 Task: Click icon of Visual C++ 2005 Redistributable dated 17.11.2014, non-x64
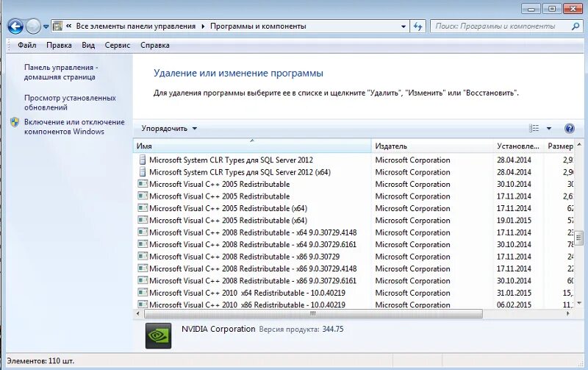click(x=143, y=196)
